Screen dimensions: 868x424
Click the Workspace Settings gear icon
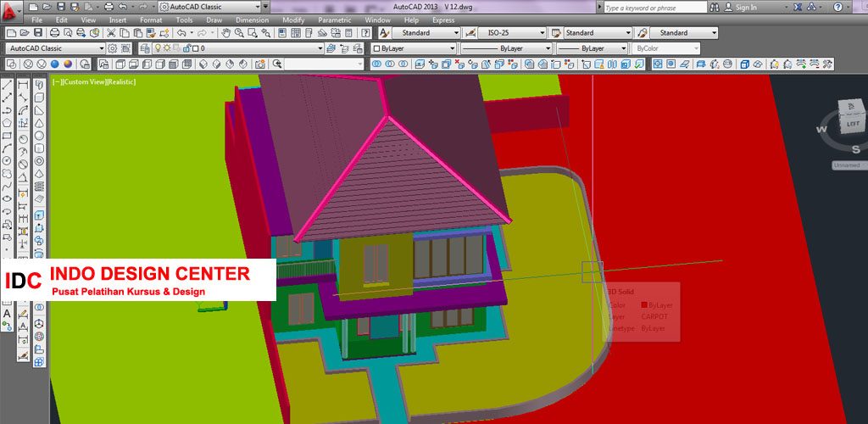(113, 48)
